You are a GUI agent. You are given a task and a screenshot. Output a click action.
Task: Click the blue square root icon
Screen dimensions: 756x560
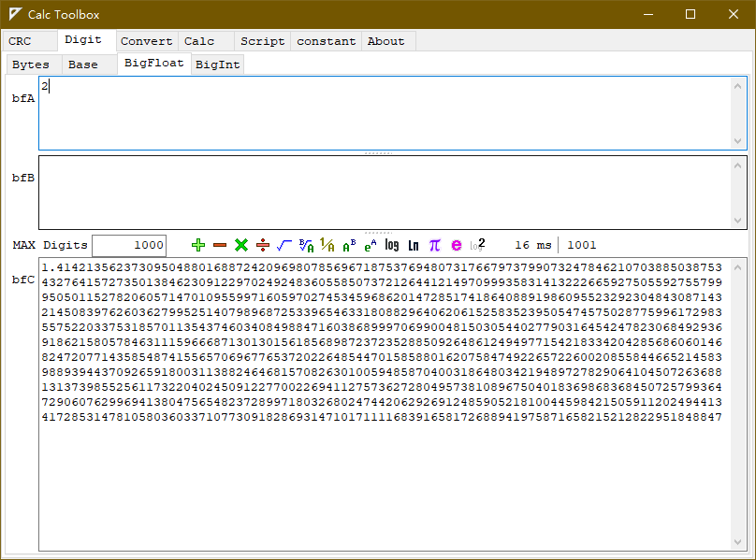pos(284,245)
